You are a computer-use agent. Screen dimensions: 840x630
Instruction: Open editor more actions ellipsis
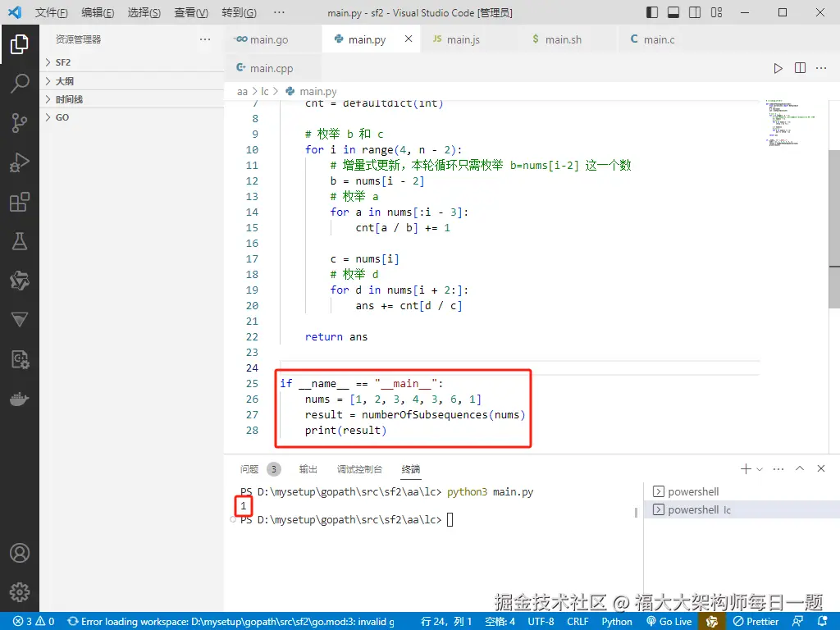coord(821,68)
